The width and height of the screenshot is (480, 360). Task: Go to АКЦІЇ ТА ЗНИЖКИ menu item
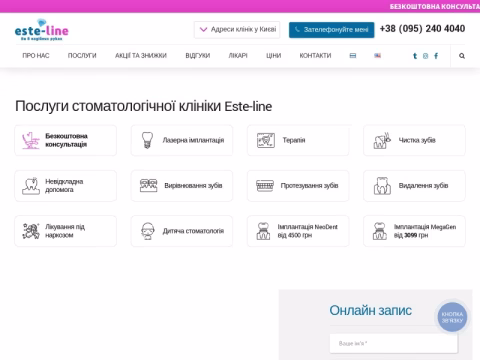pos(141,56)
